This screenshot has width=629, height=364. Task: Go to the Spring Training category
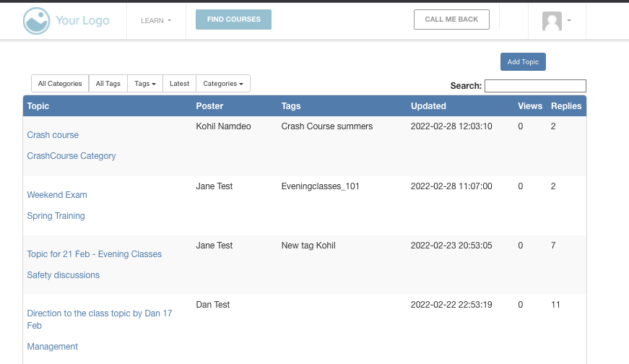pyautogui.click(x=56, y=216)
